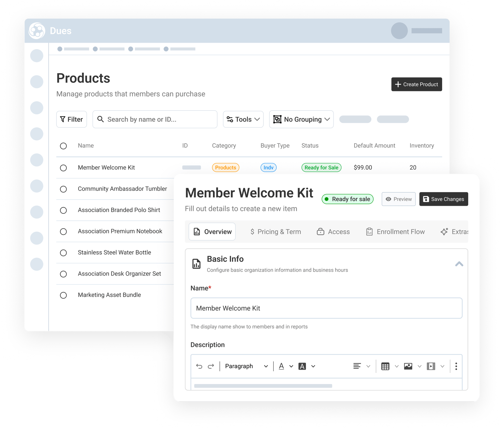Click the Preview button
This screenshot has width=504, height=428.
(x=398, y=199)
